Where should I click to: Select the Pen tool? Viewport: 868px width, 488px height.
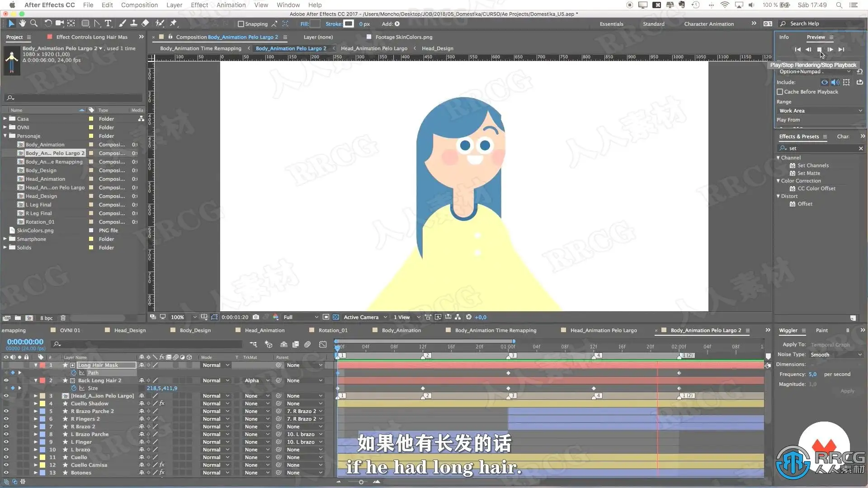pyautogui.click(x=97, y=23)
